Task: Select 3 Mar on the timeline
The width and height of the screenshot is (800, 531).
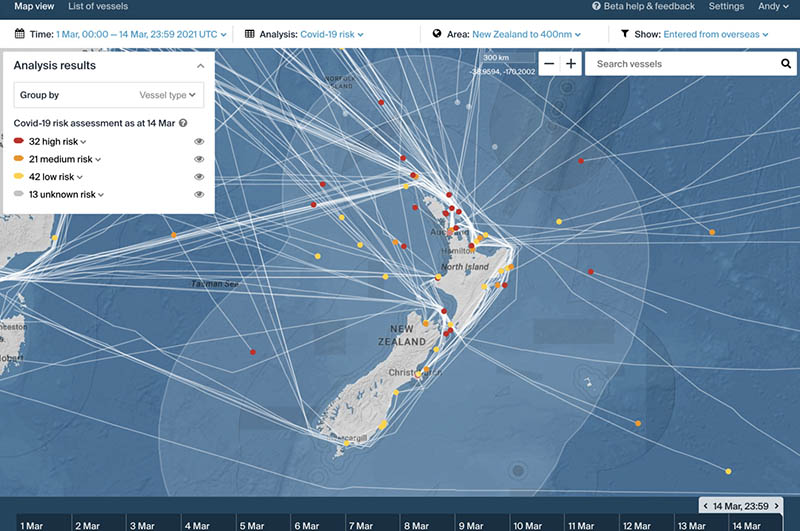Action: 153,523
